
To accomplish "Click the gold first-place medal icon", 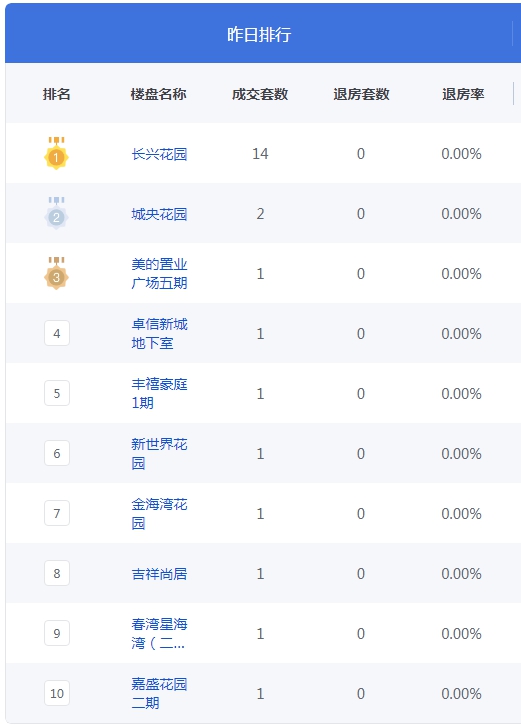I will click(56, 153).
